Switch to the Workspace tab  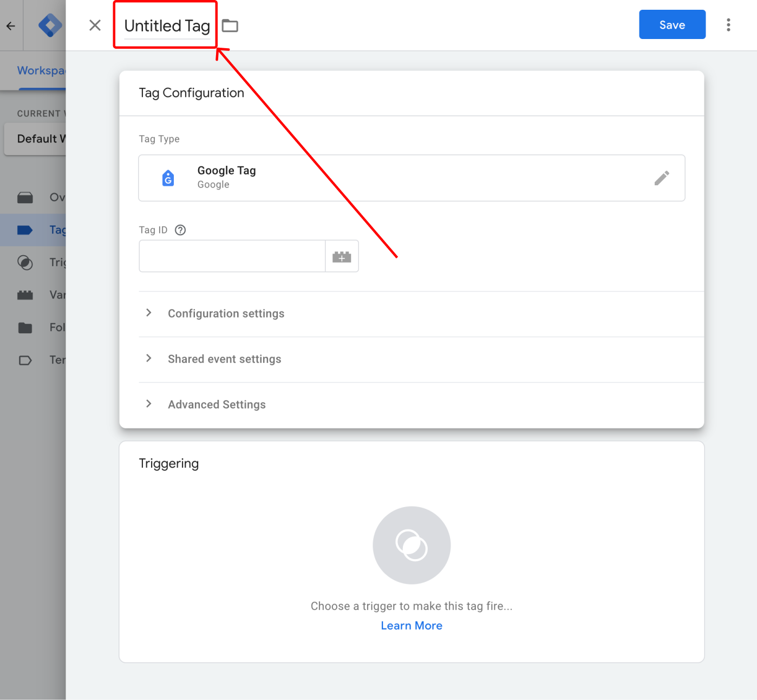point(41,70)
